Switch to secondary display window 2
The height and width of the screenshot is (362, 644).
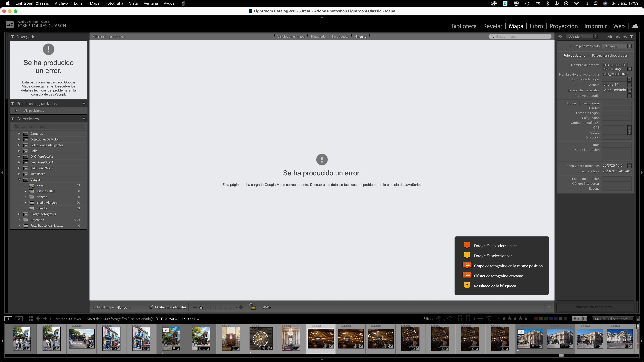19,318
